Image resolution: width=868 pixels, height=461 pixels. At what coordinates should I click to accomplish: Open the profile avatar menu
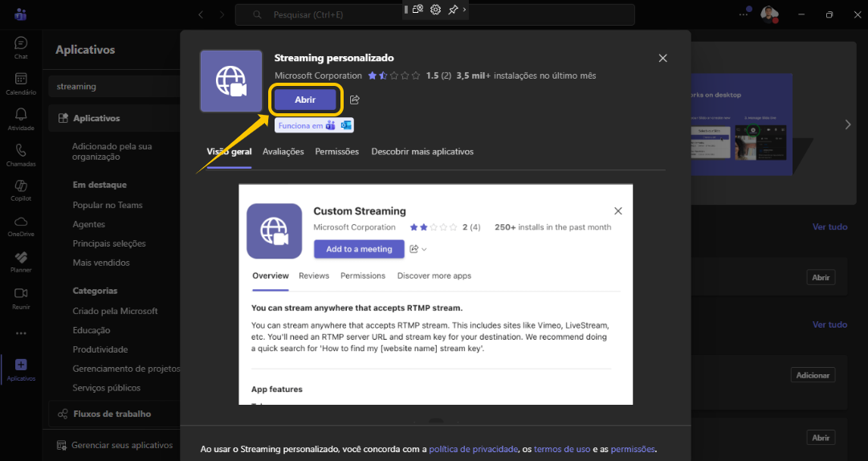click(769, 14)
